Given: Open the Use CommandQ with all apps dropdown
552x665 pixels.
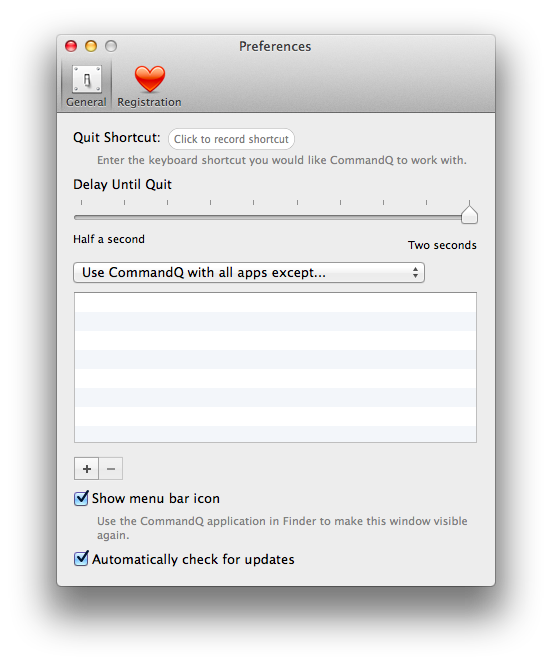Looking at the screenshot, I should pos(249,272).
